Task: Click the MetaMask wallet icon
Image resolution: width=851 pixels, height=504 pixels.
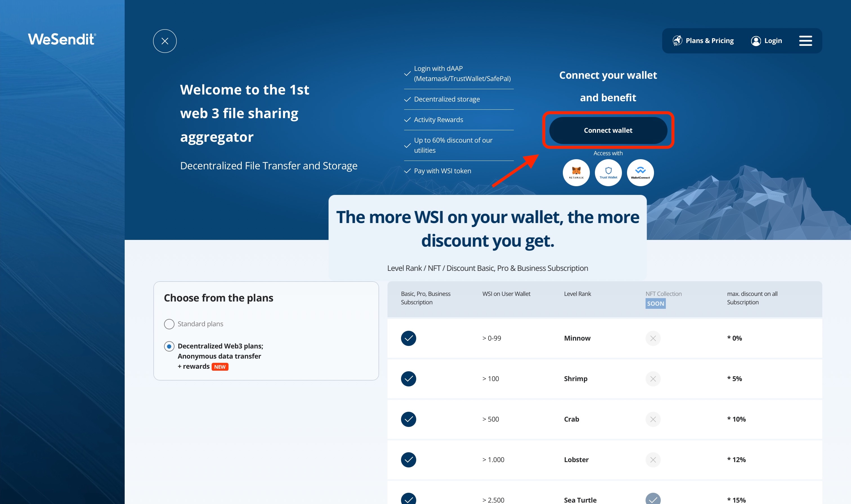Action: [576, 172]
